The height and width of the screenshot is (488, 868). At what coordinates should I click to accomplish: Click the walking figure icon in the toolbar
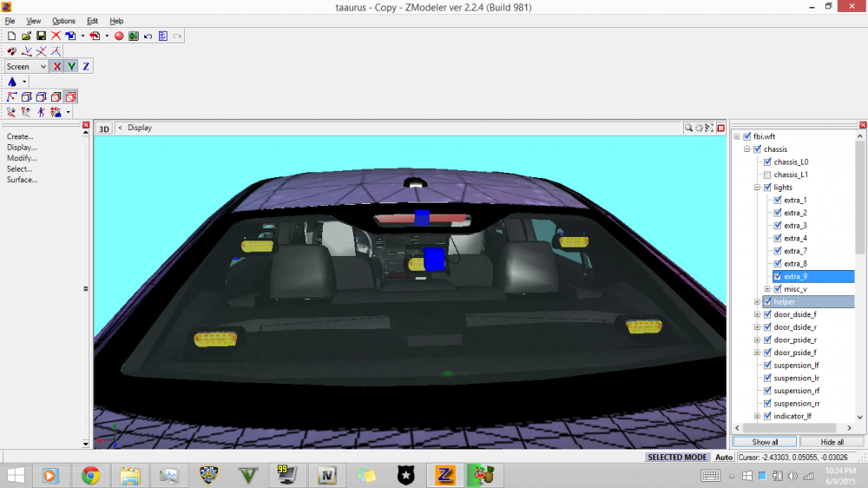(x=41, y=112)
